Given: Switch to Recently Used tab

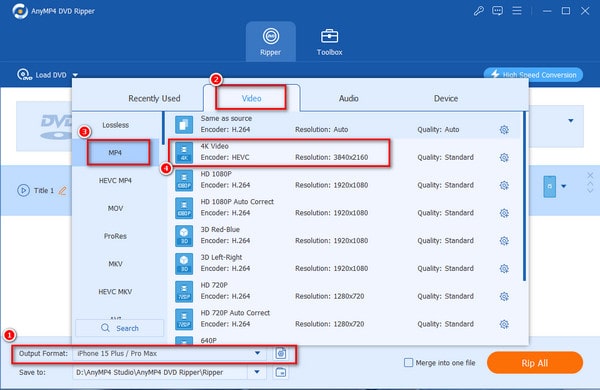Looking at the screenshot, I should click(x=154, y=98).
